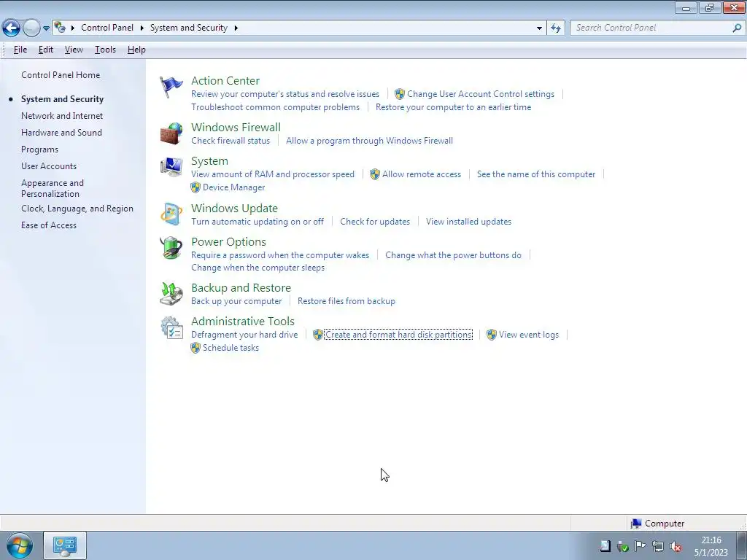Click the back navigation arrow button
Screen dimensions: 747x560
coord(12,28)
